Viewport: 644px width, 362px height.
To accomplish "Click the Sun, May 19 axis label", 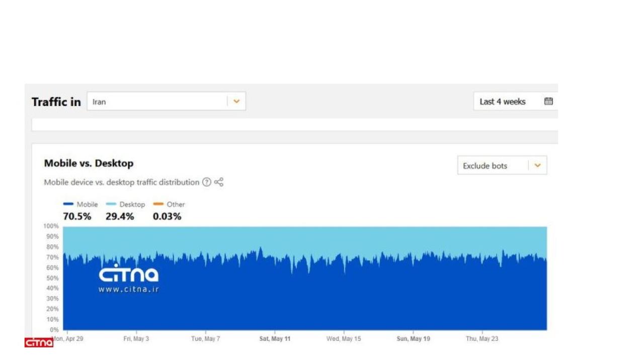I will click(x=413, y=339).
